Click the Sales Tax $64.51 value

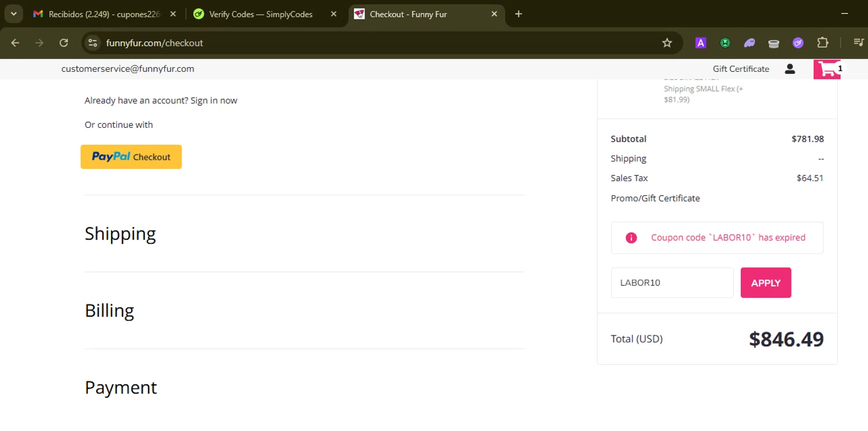[810, 178]
